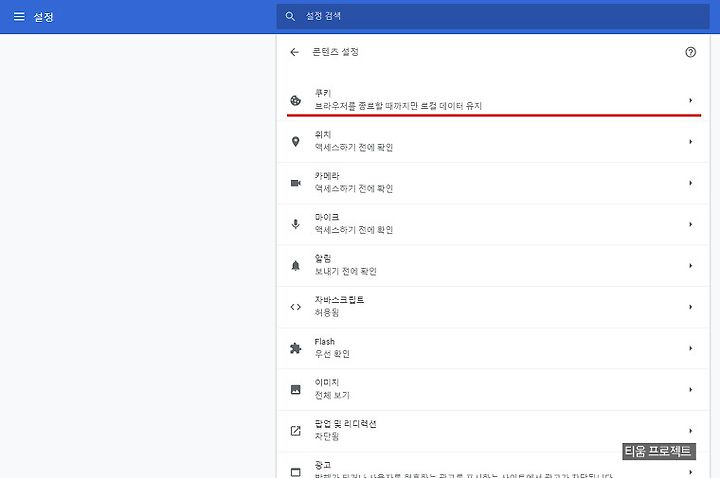
Task: Click the search magnifier icon
Action: click(x=290, y=17)
